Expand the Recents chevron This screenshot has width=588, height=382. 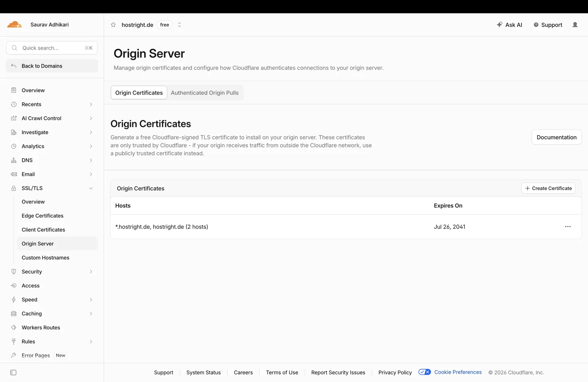(91, 104)
